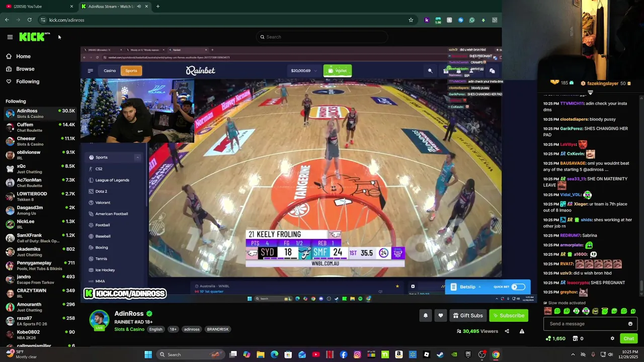Screen dimensions: 644x362
Task: Click the fazekingslayer gifter name
Action: tap(603, 83)
